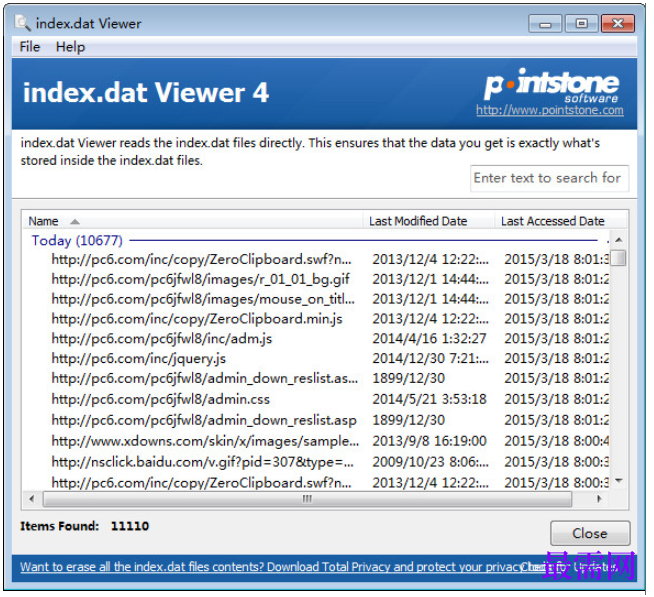The image size is (654, 597).
Task: Open the Help menu
Action: (70, 47)
